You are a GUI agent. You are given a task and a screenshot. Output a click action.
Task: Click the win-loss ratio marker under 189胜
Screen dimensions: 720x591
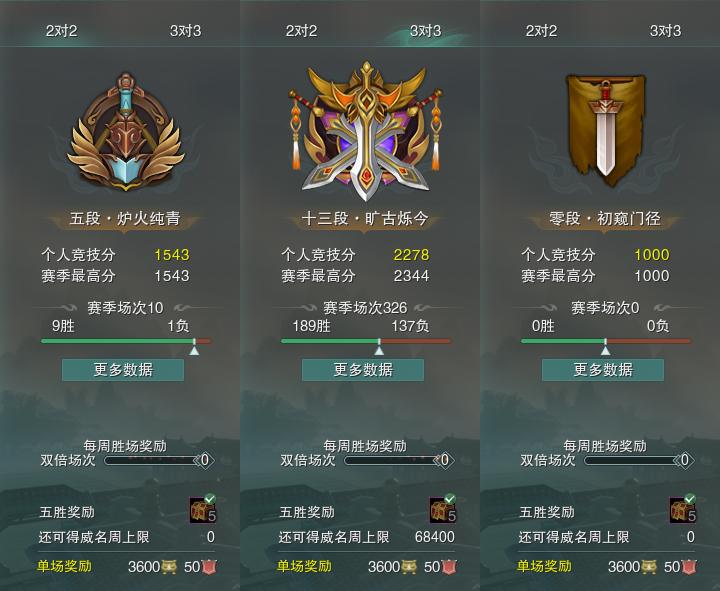click(x=379, y=348)
